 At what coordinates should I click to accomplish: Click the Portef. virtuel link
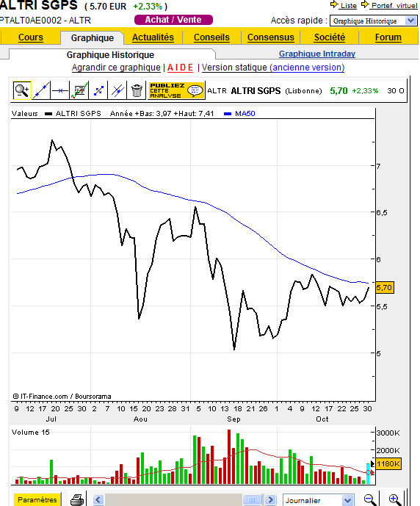pos(394,5)
